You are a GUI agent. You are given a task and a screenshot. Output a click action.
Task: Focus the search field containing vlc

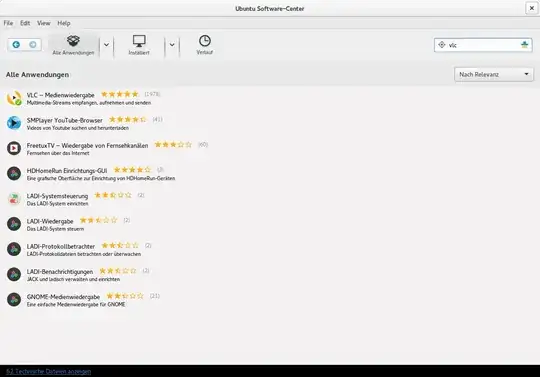(x=483, y=45)
